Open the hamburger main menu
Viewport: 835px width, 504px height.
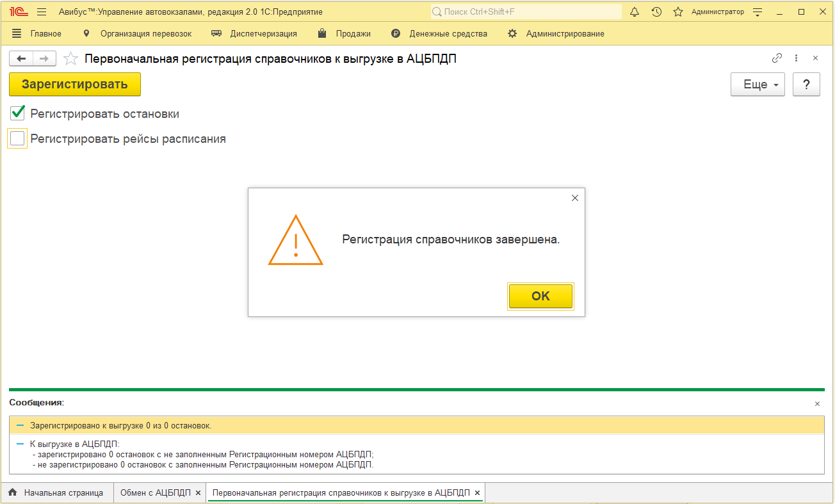click(x=41, y=11)
